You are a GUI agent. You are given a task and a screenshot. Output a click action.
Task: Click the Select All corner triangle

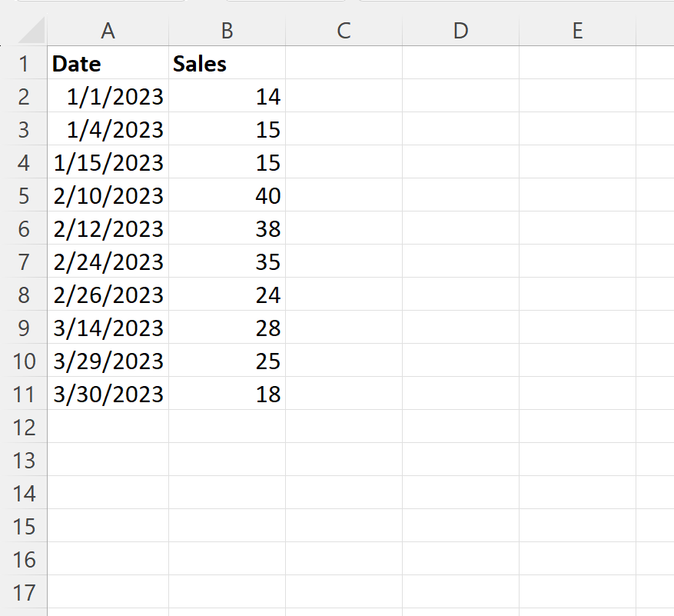tap(32, 30)
